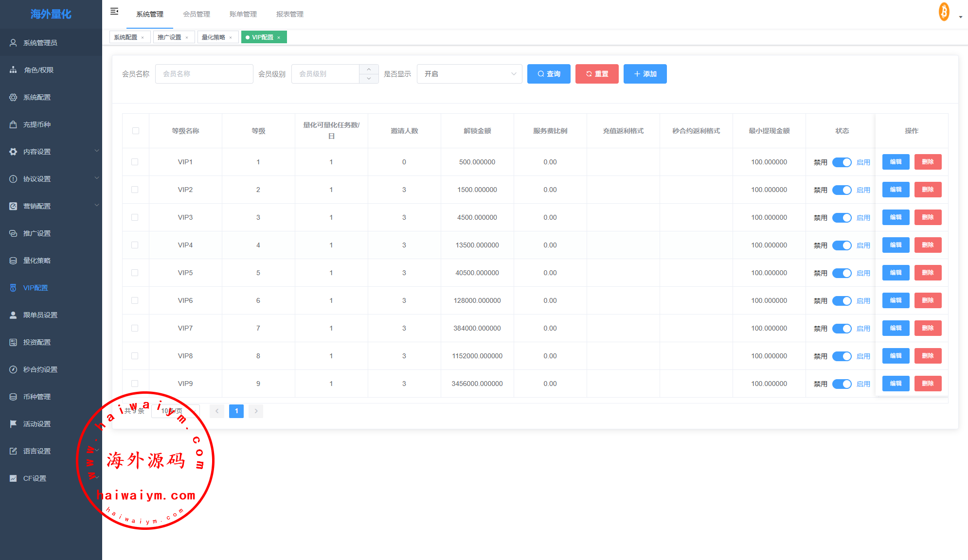Click the 充提币种 bag icon
Viewport: 968px width, 560px height.
tap(13, 124)
